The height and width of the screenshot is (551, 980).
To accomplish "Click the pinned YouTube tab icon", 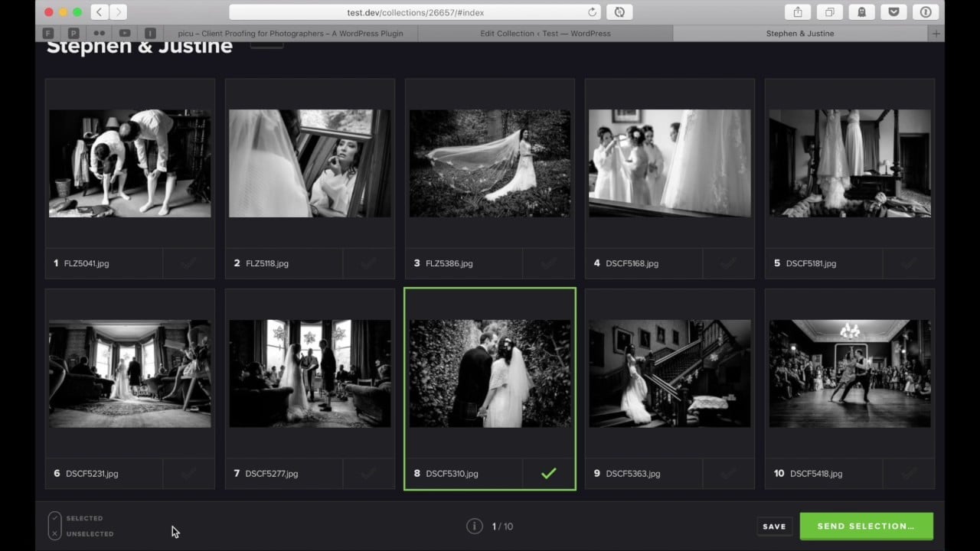I will pos(124,34).
